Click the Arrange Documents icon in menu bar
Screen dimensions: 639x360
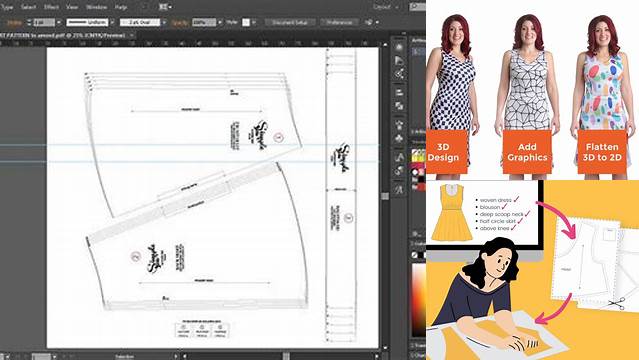[x=163, y=7]
